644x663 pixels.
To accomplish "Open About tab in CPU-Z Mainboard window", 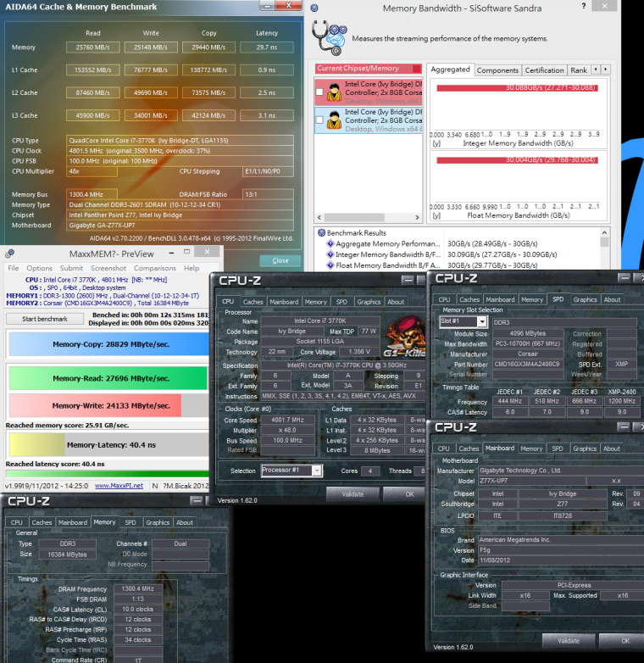I will [x=612, y=448].
